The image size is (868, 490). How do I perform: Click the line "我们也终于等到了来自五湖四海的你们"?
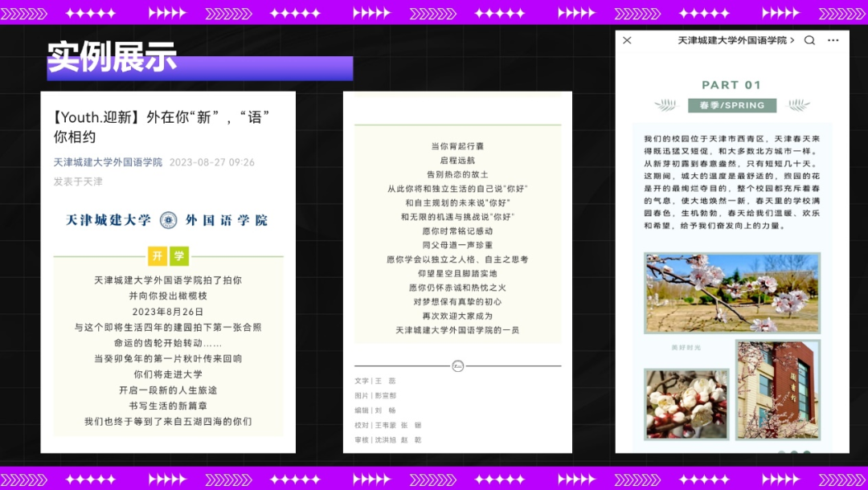click(x=168, y=422)
